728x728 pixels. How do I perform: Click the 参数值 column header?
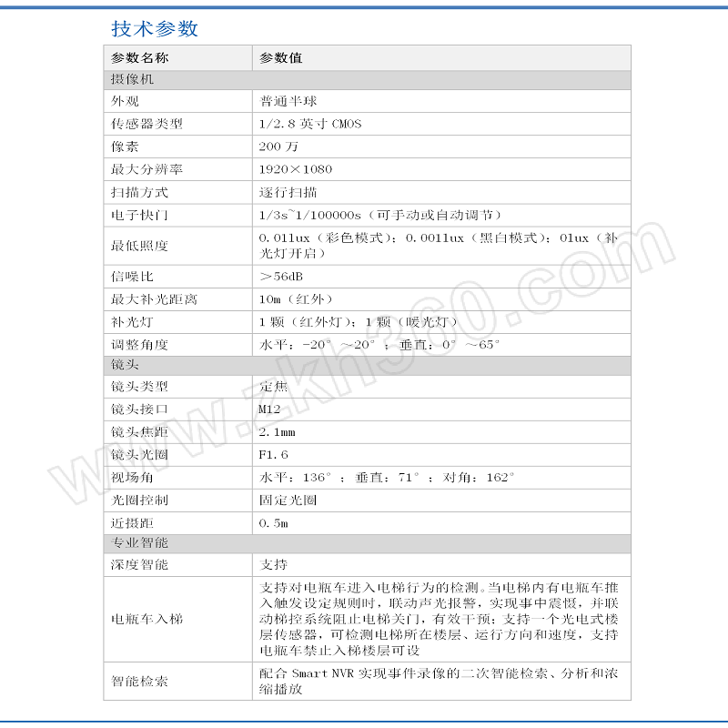tap(281, 58)
